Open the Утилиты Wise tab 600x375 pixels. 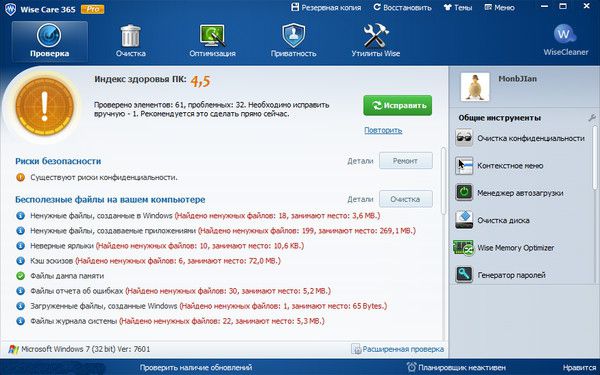[375, 41]
